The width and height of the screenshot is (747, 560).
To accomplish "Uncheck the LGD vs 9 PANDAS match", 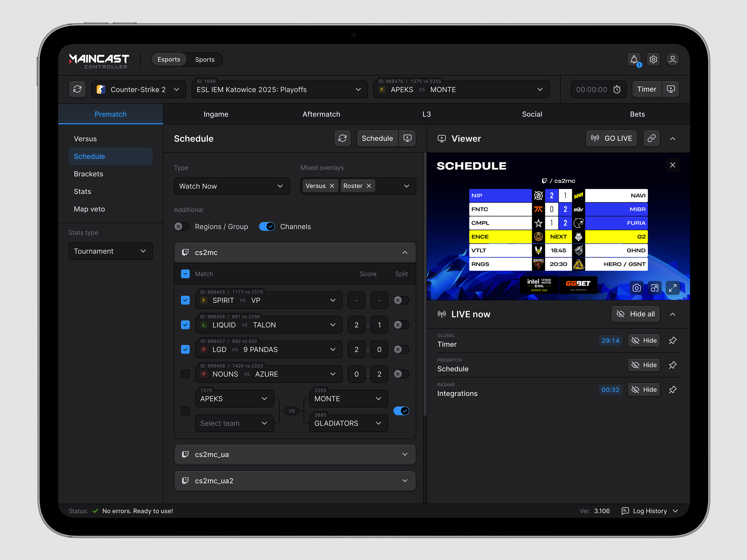I will tap(185, 349).
